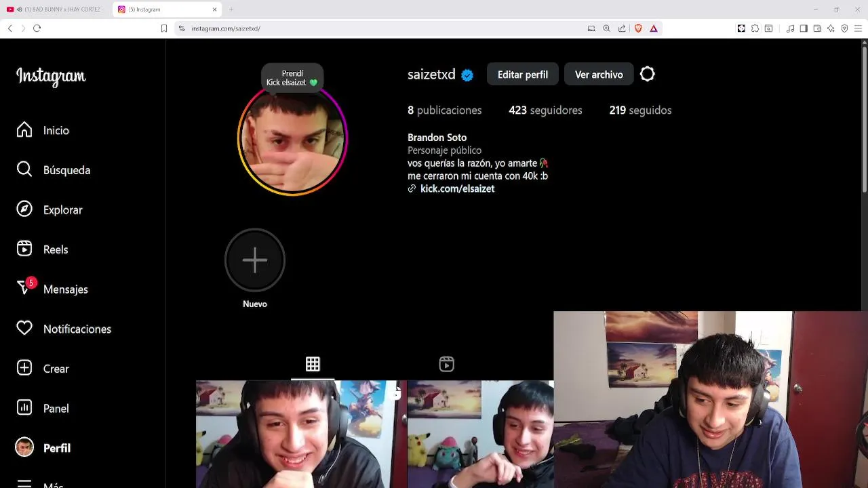Click the share page icon
This screenshot has width=868, height=488.
pos(622,28)
